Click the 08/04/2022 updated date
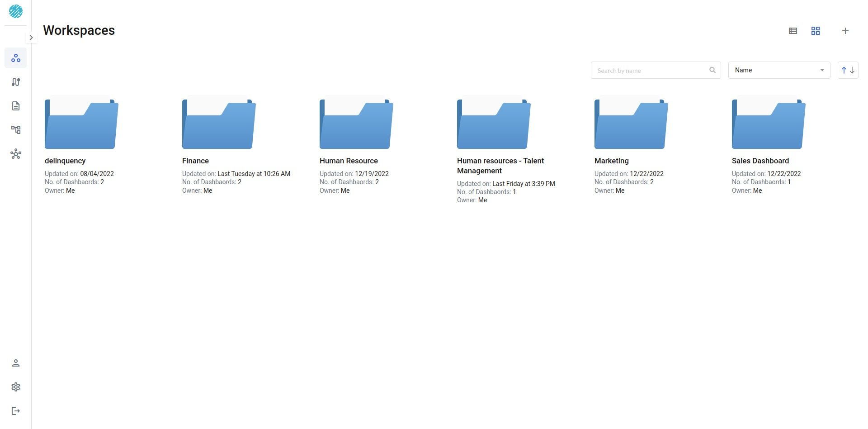 pyautogui.click(x=97, y=174)
